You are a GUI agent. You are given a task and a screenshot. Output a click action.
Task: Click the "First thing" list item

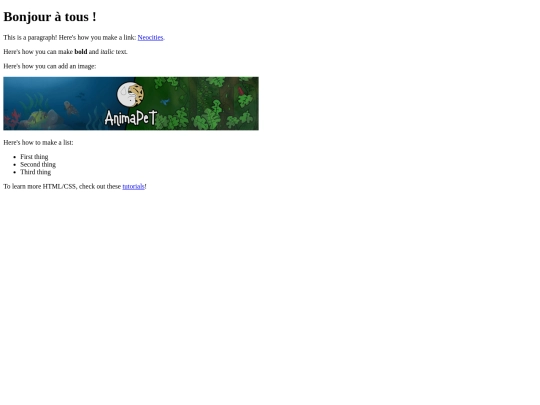[x=34, y=157]
